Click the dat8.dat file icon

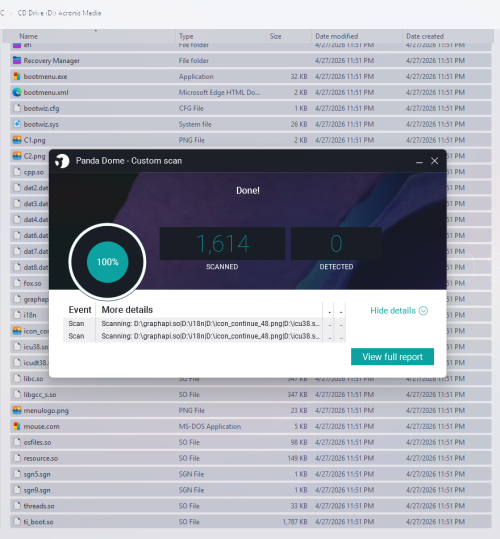[17, 267]
